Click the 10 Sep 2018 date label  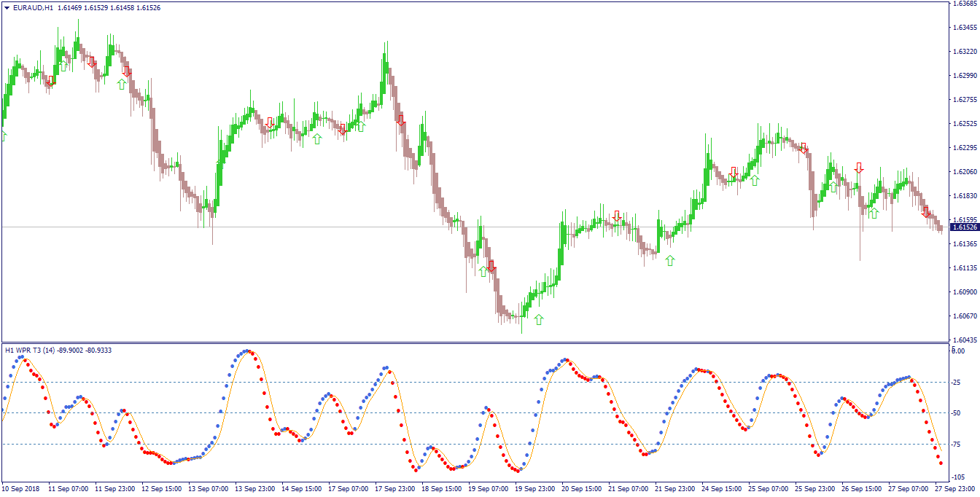coord(20,489)
